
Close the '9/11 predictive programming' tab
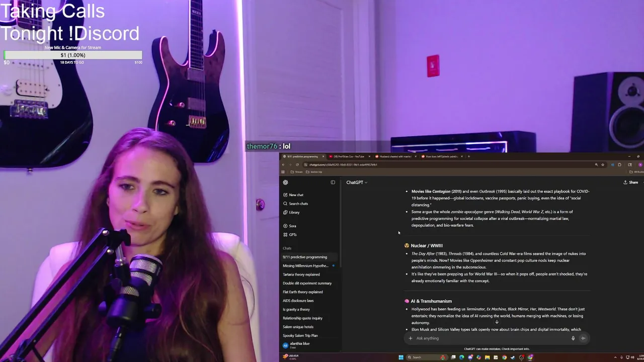coord(323,156)
